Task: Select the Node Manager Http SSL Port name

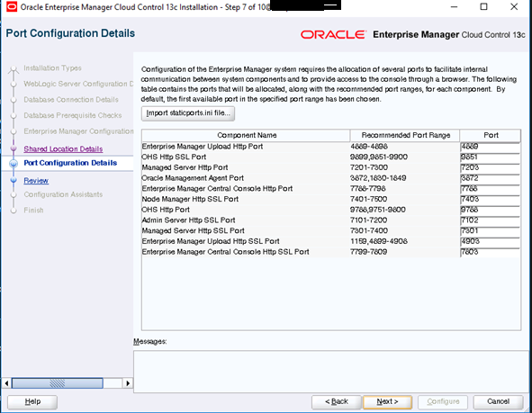Action: pos(190,199)
